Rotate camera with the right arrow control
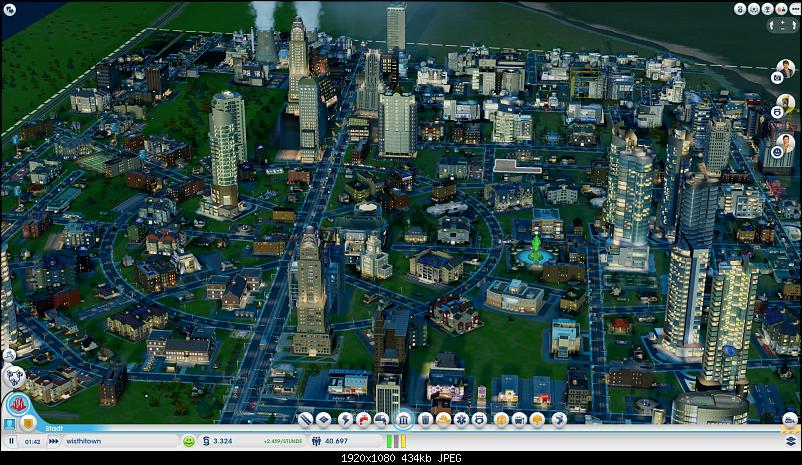Screen dimensions: 802x465 793,25
